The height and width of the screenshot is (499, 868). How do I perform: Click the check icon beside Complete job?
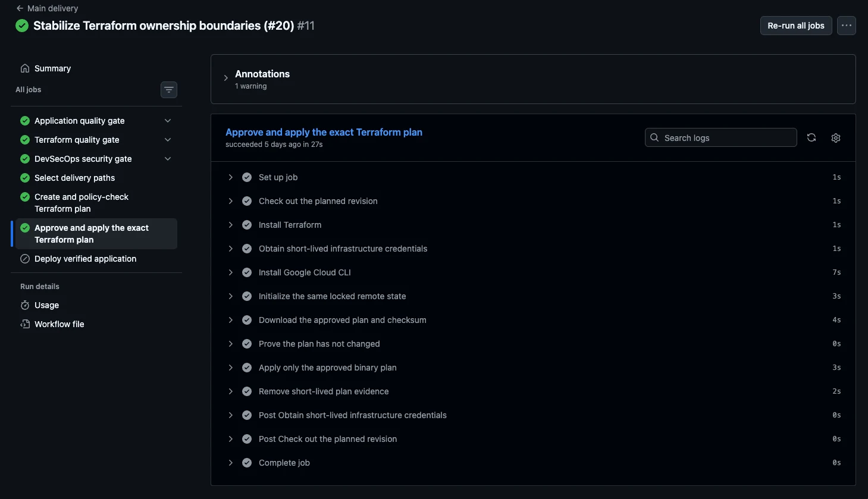coord(247,463)
